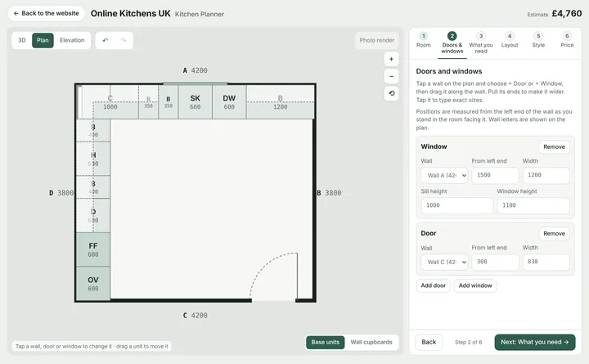The image size is (589, 364).
Task: Edit Sill height field
Action: tap(456, 206)
